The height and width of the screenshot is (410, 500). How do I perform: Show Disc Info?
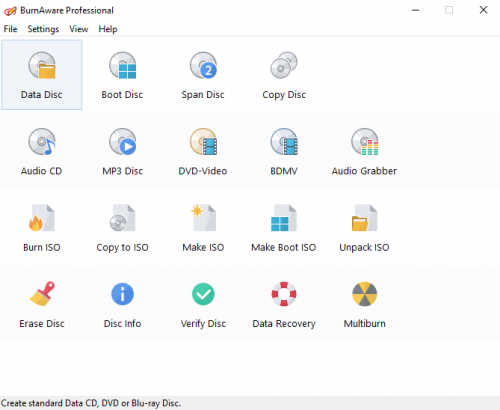(x=122, y=304)
